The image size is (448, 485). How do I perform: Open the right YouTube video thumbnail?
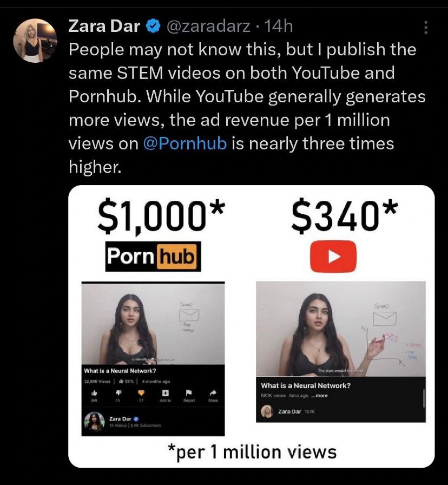click(341, 329)
